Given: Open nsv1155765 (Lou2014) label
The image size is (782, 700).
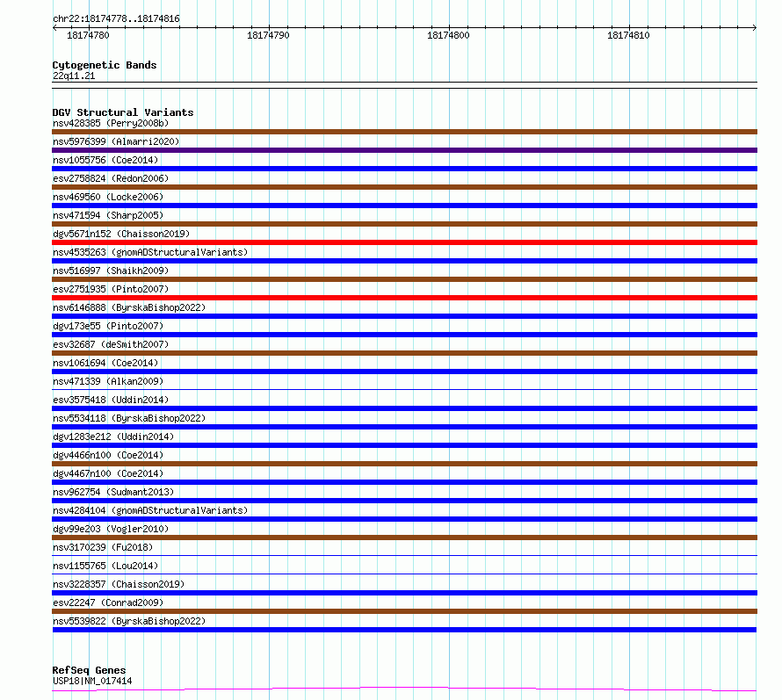Looking at the screenshot, I should pyautogui.click(x=105, y=566).
